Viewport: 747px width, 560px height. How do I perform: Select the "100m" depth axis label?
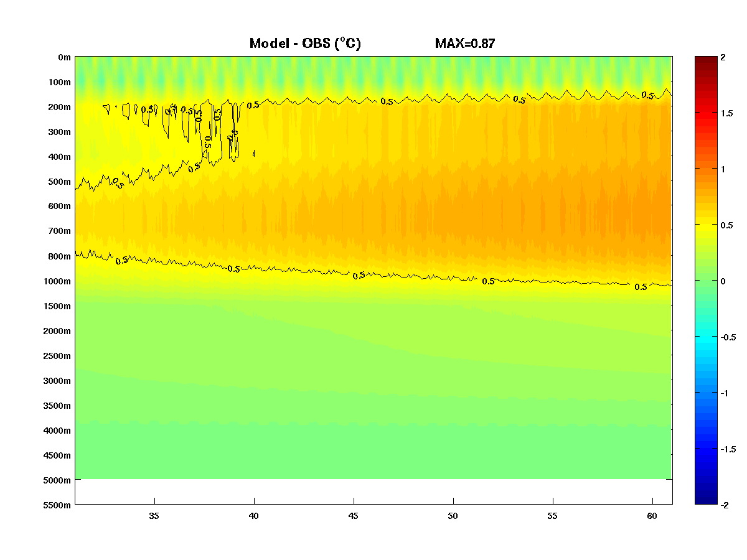[60, 82]
